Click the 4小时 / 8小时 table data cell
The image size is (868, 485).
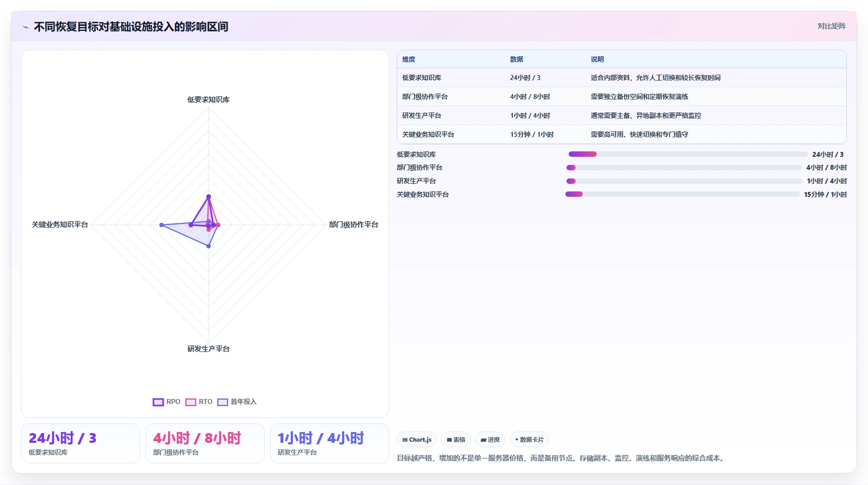click(x=530, y=97)
